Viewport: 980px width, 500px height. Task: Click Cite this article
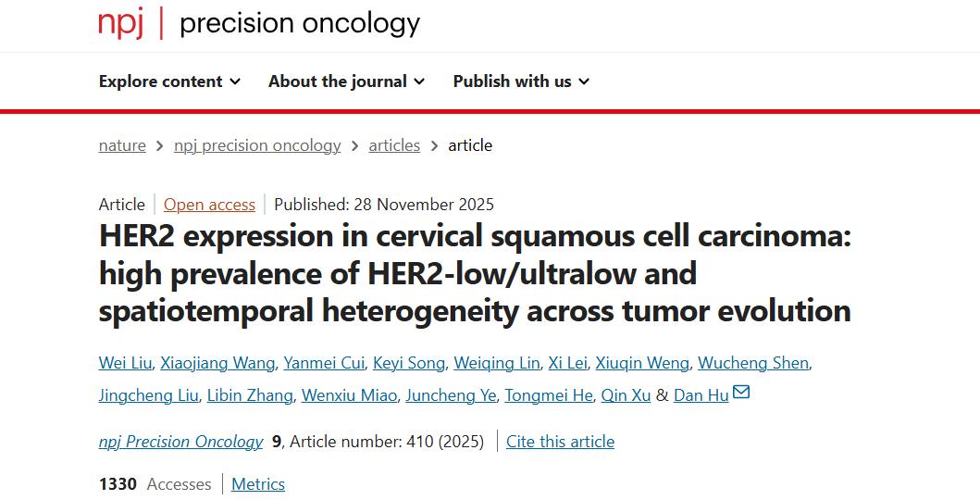click(560, 442)
